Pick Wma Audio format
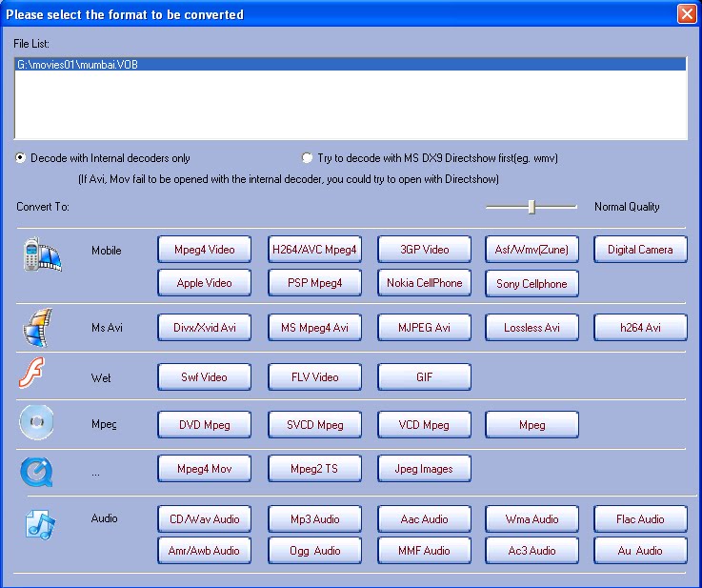 point(532,519)
